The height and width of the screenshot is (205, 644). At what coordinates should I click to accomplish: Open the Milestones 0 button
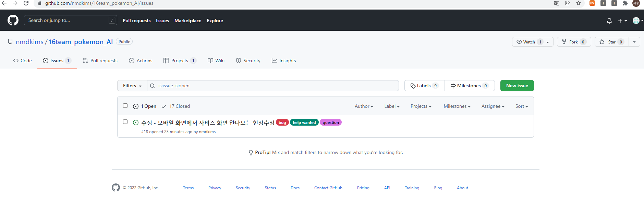470,86
